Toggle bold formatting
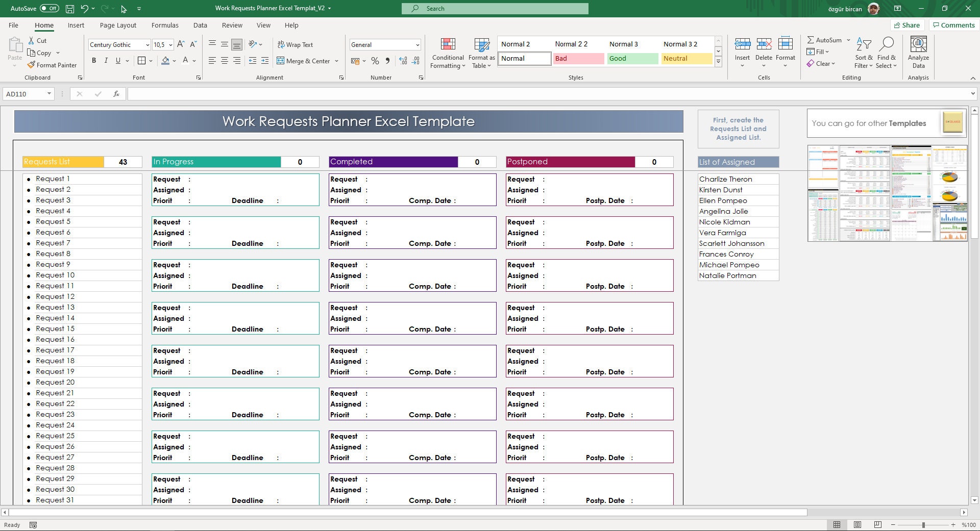980x531 pixels. [x=93, y=60]
